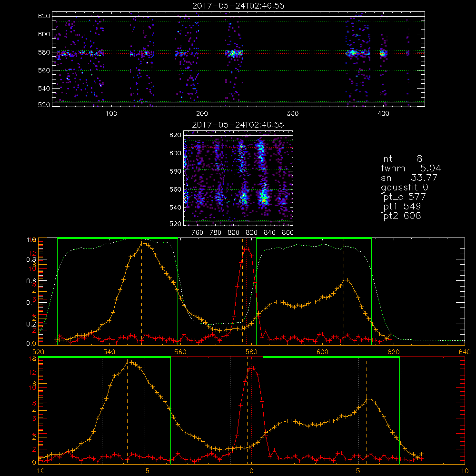Select the 'gaussfit 0' readout text
Viewport: 476px width, 476px height.
tap(404, 187)
